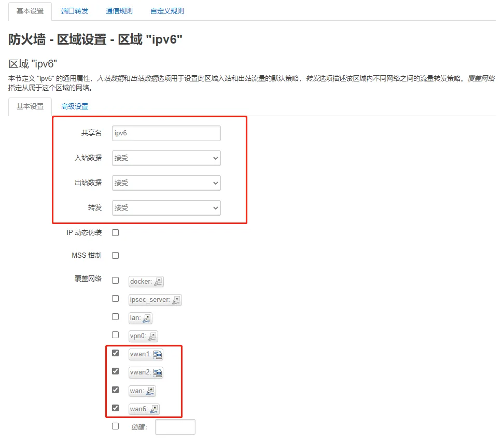Switch to the top 基本设置 tab
504x445 pixels.
pos(30,11)
